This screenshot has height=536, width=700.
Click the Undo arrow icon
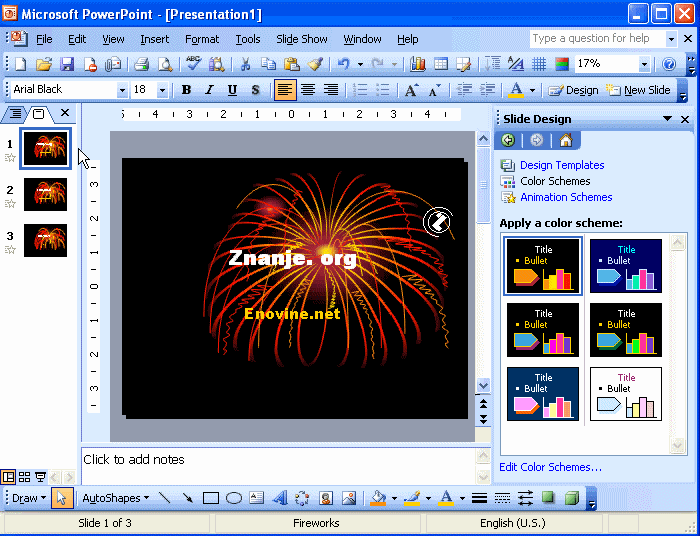tap(343, 64)
